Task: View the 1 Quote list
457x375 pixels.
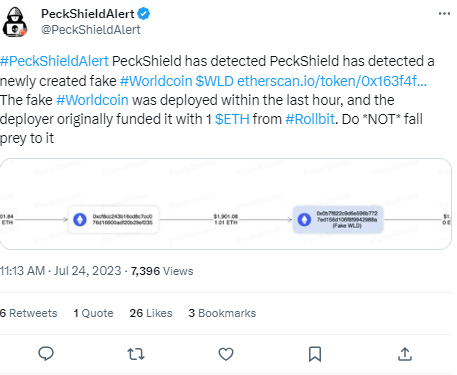Action: click(93, 313)
